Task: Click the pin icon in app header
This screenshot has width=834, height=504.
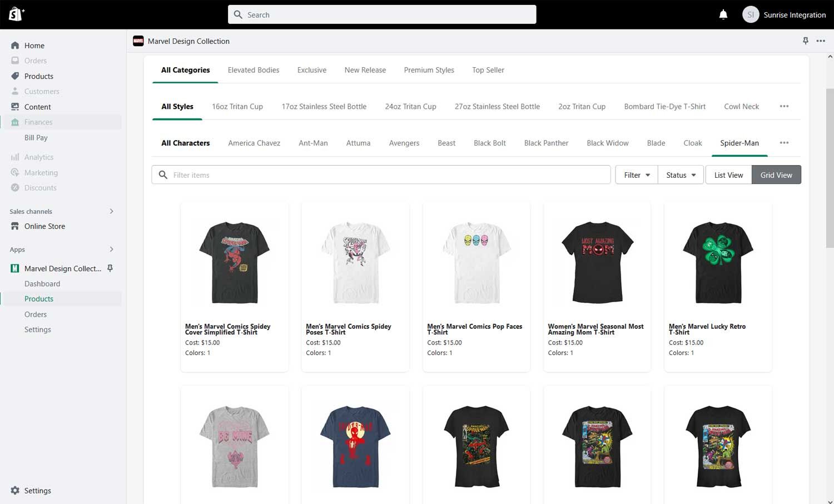Action: click(x=805, y=41)
